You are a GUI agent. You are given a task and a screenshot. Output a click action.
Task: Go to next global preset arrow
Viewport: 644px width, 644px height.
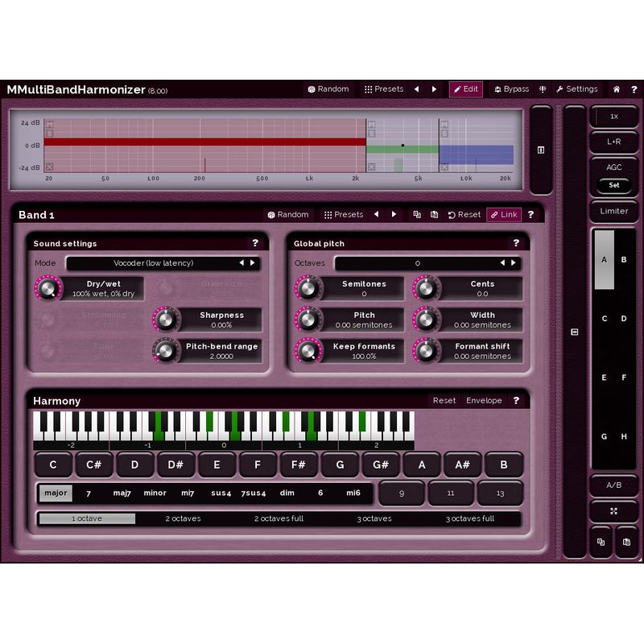click(434, 89)
